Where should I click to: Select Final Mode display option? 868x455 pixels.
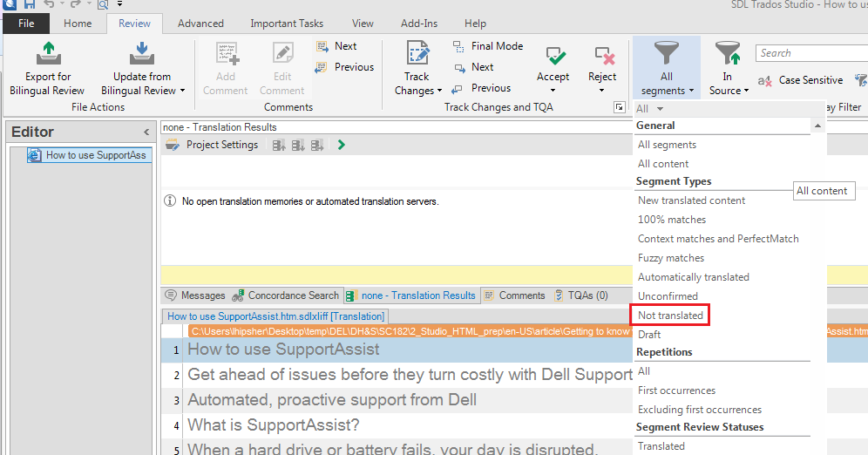pos(488,46)
